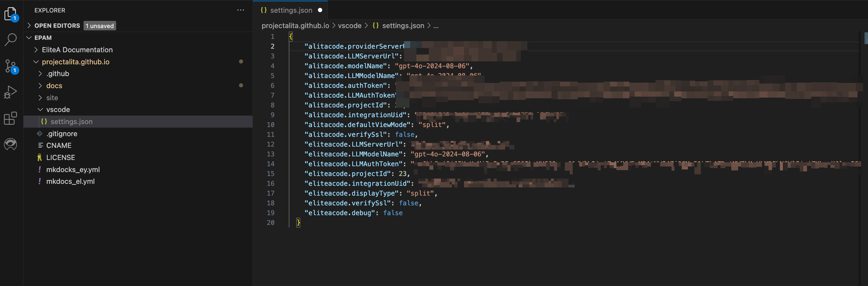Click line number 10 in gutter

[271, 125]
